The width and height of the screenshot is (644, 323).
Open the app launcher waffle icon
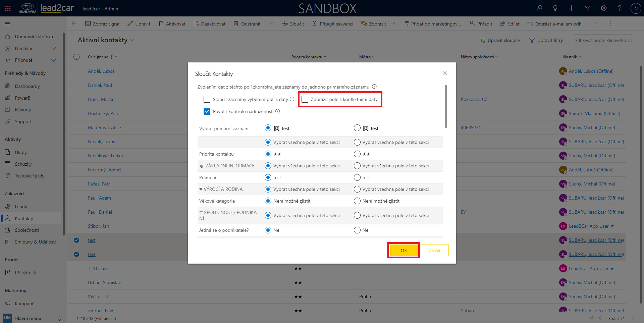coord(8,8)
